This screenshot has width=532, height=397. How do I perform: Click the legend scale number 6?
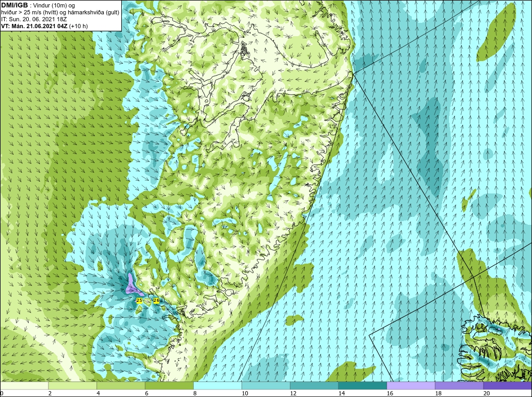coord(147,393)
